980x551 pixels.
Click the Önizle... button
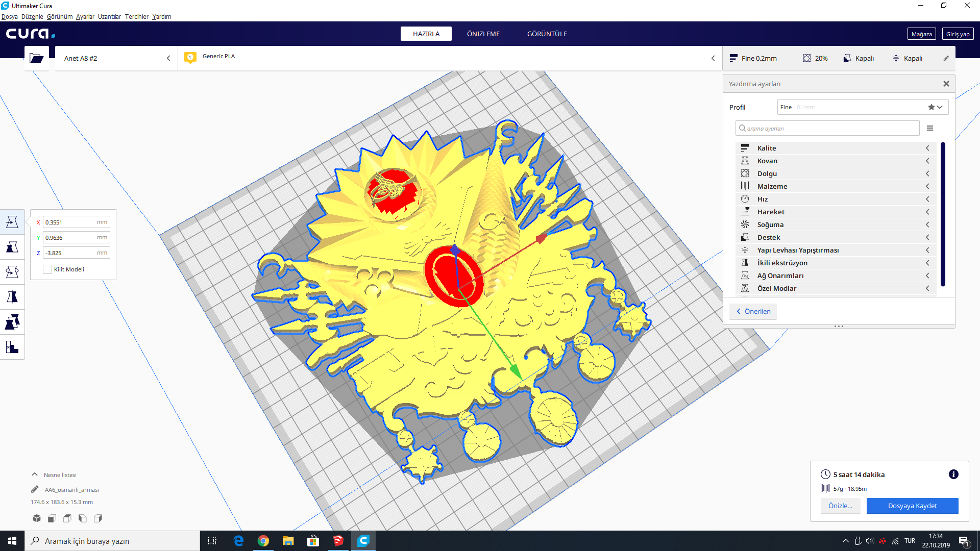840,506
